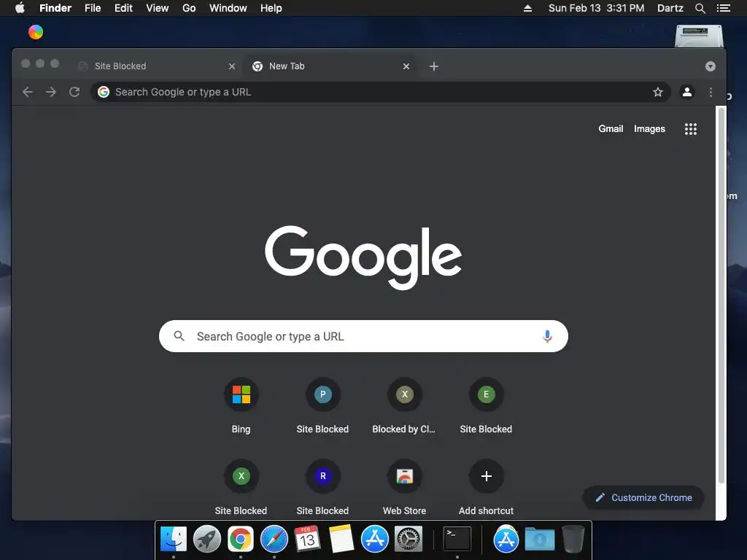Open Spotlight search in the menu bar
The height and width of the screenshot is (560, 747).
tap(700, 8)
